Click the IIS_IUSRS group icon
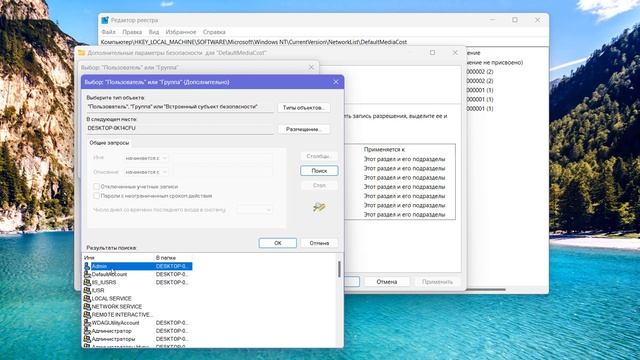This screenshot has height=360, width=640. (87, 282)
